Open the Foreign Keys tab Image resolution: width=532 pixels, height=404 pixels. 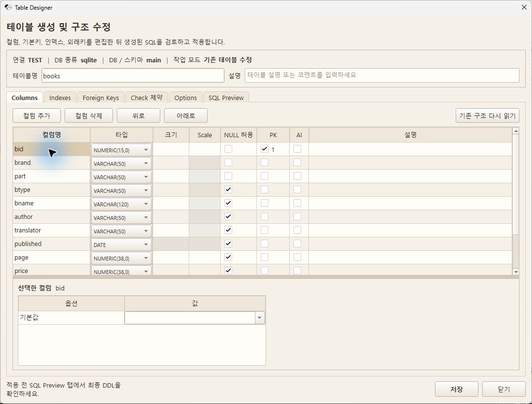pyautogui.click(x=101, y=98)
